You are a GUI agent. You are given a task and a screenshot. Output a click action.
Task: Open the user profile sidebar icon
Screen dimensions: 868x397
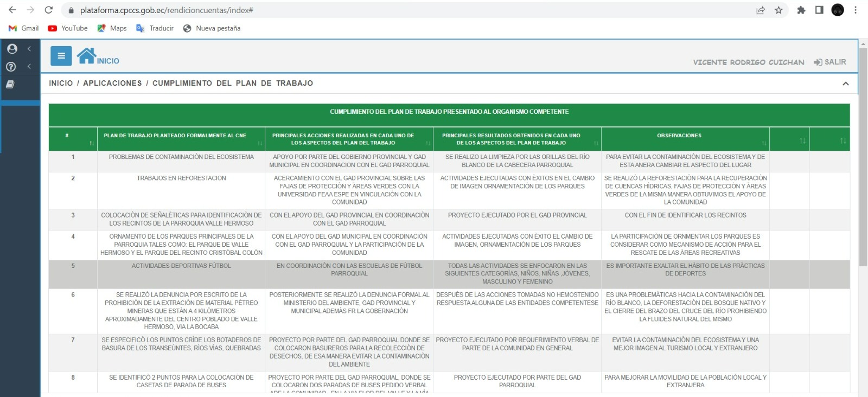pyautogui.click(x=12, y=49)
